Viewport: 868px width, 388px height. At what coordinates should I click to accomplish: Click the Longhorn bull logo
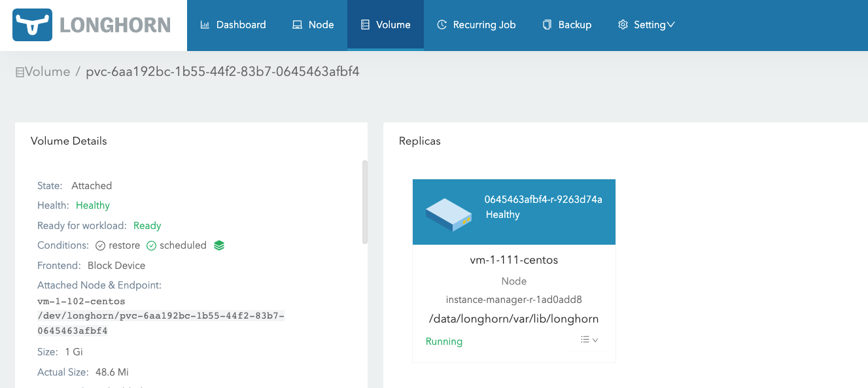click(x=32, y=26)
